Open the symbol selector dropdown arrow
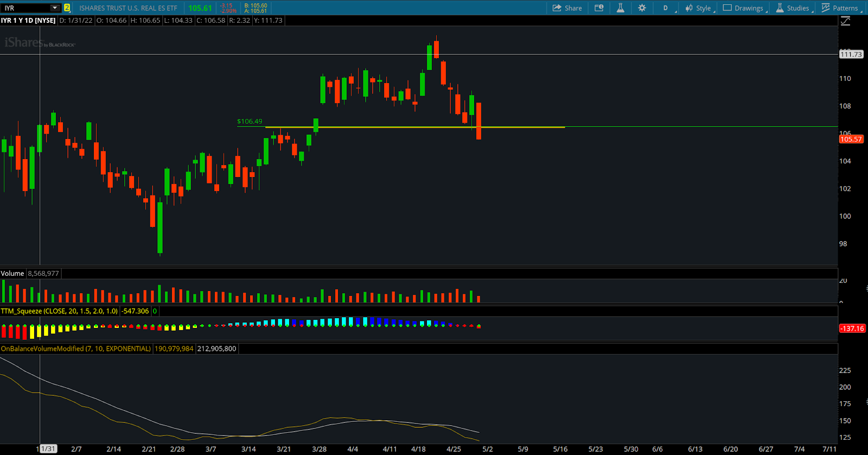Image resolution: width=868 pixels, height=455 pixels. [55, 8]
